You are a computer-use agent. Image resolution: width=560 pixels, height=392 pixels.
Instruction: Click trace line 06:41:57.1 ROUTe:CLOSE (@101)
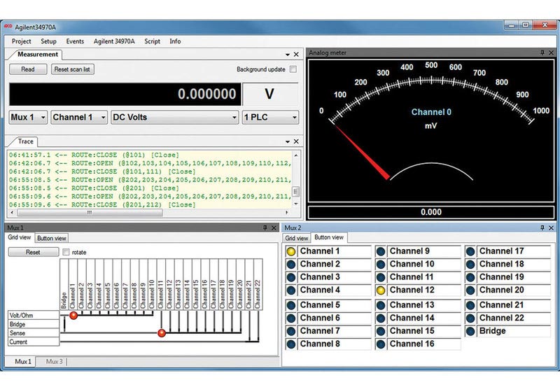click(x=94, y=155)
